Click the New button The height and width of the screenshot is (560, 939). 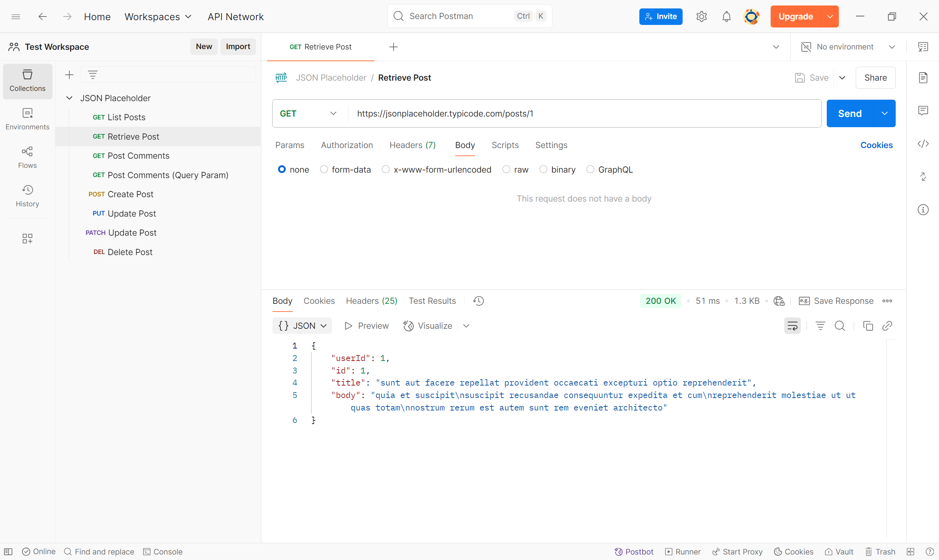[204, 47]
